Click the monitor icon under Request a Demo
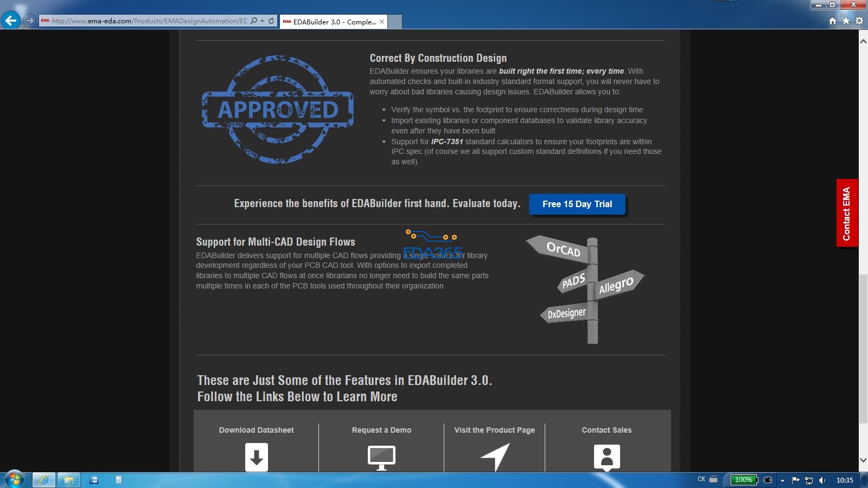 point(381,458)
